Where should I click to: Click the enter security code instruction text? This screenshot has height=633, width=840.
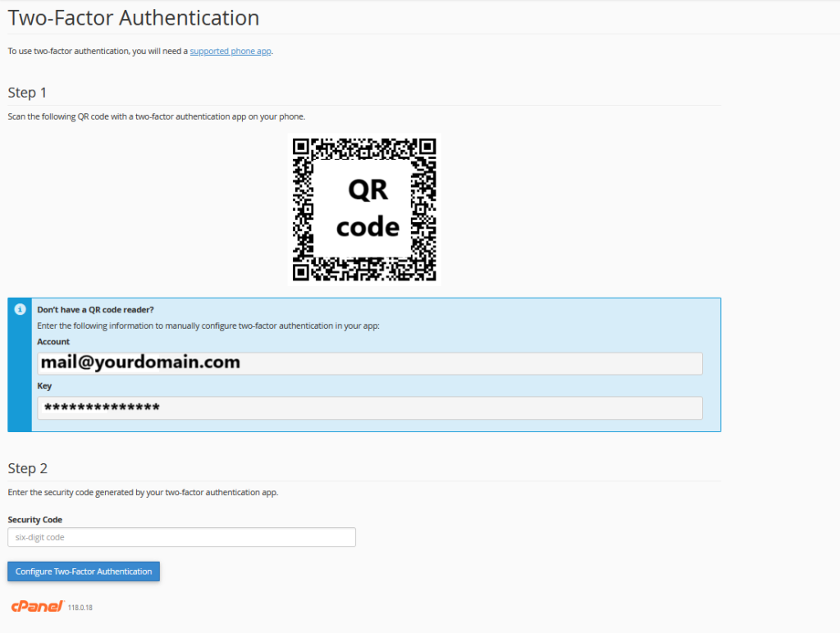point(143,492)
